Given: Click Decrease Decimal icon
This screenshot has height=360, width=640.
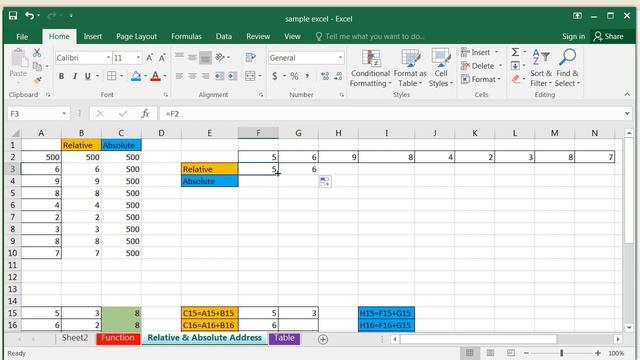Looking at the screenshot, I should [x=338, y=76].
